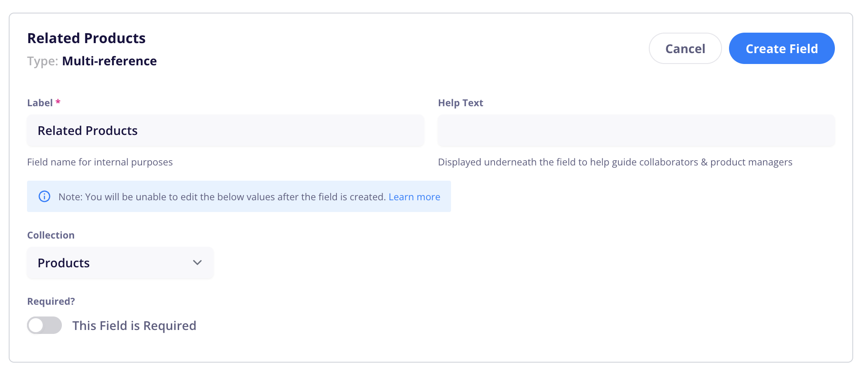Focus the Label input containing Related Products
Screen dimensions: 868x377
click(x=225, y=131)
